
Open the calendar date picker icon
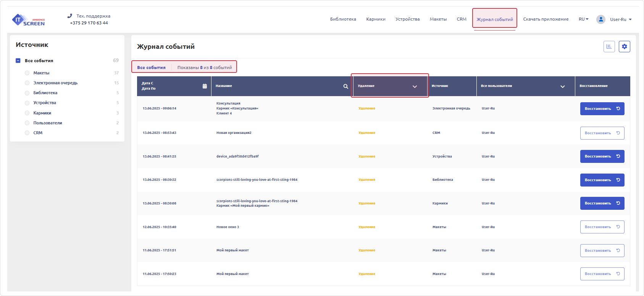tap(205, 86)
